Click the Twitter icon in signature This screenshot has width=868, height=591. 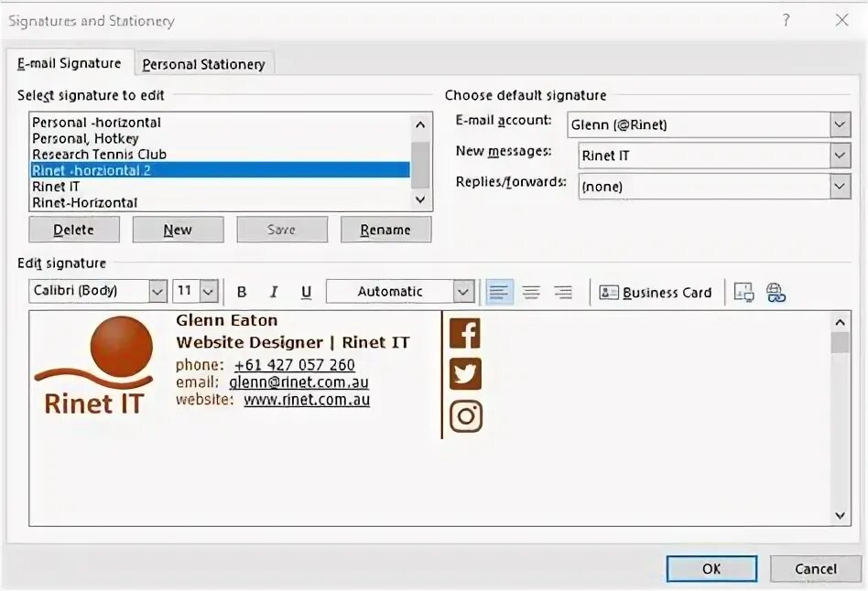tap(465, 374)
